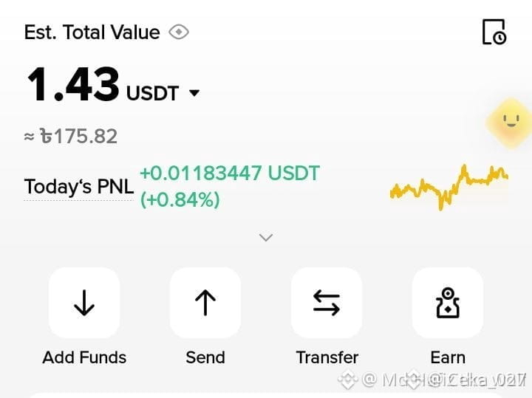Image resolution: width=532 pixels, height=398 pixels.
Task: Tap the Transfer swap-arrows icon
Action: click(x=327, y=303)
